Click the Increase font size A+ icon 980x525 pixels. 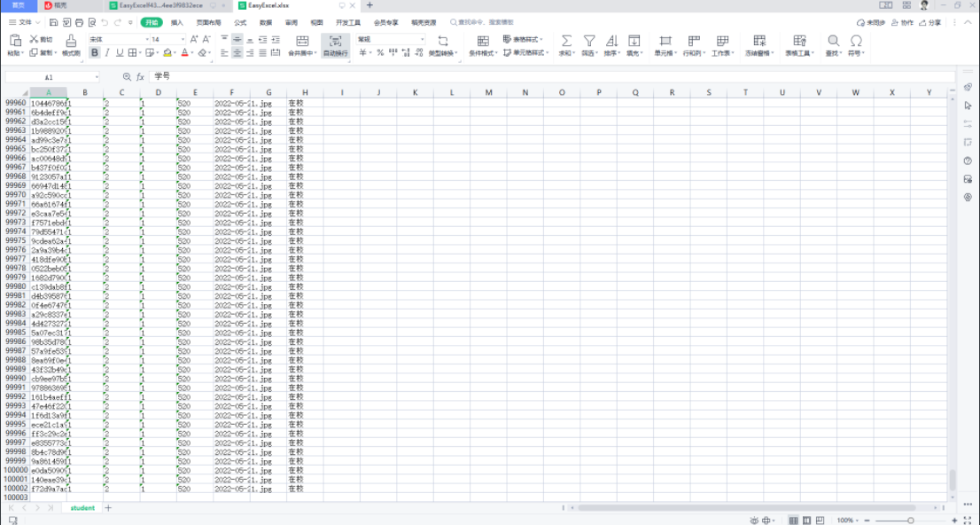(194, 39)
